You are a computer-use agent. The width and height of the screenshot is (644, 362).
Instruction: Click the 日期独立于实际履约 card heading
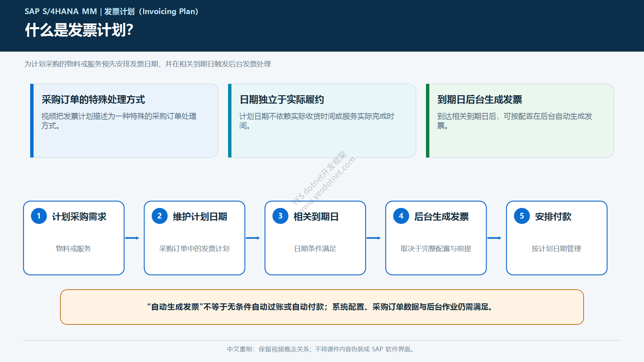282,100
